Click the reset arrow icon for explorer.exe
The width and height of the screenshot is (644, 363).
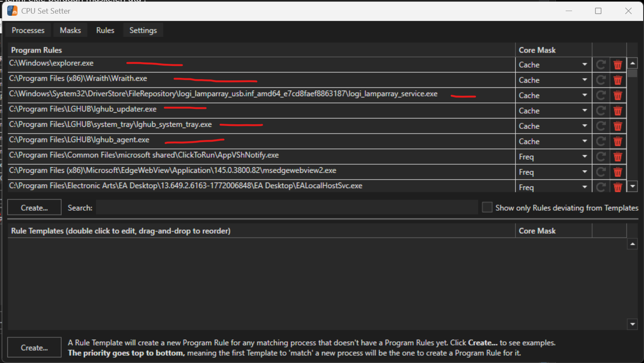tap(601, 65)
